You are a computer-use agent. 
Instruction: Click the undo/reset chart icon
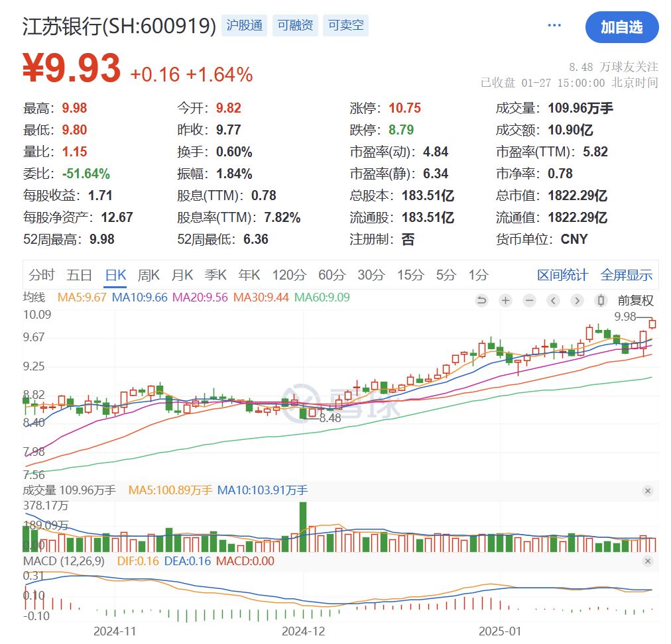482,300
